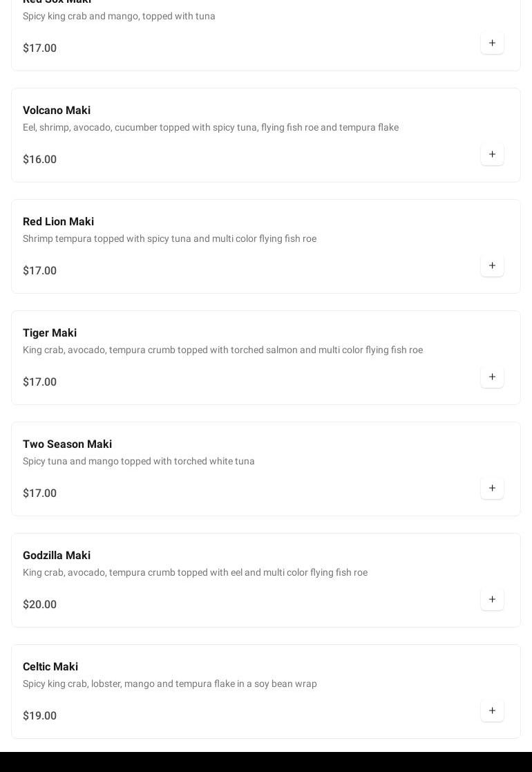Add Celtic Maki to cart
This screenshot has width=532, height=772.
[492, 710]
